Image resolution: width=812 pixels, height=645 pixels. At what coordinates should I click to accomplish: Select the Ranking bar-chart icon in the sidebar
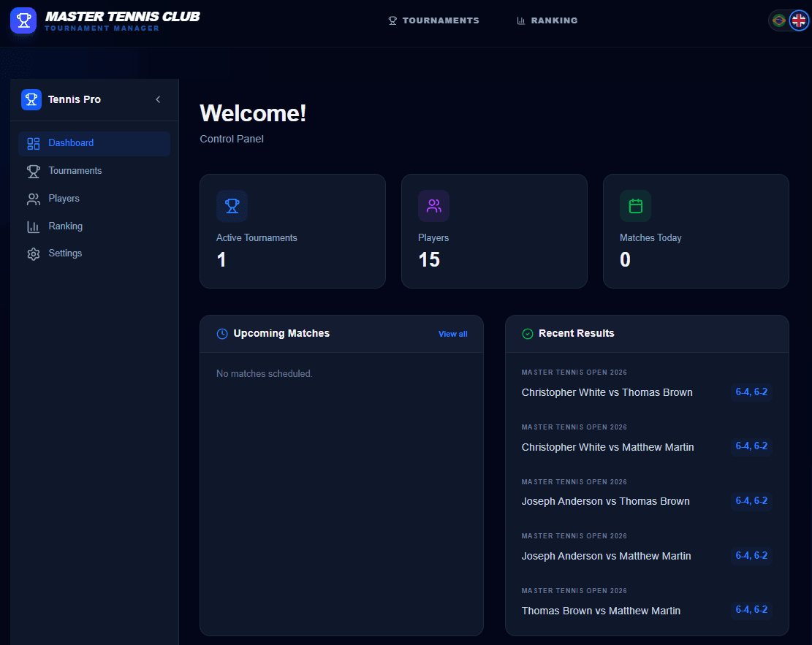pos(33,226)
